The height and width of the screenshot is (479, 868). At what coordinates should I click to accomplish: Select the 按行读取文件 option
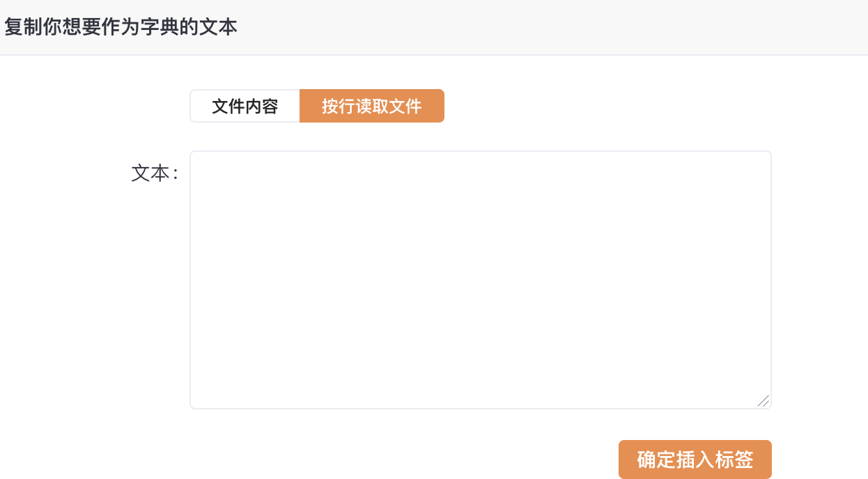tap(371, 106)
